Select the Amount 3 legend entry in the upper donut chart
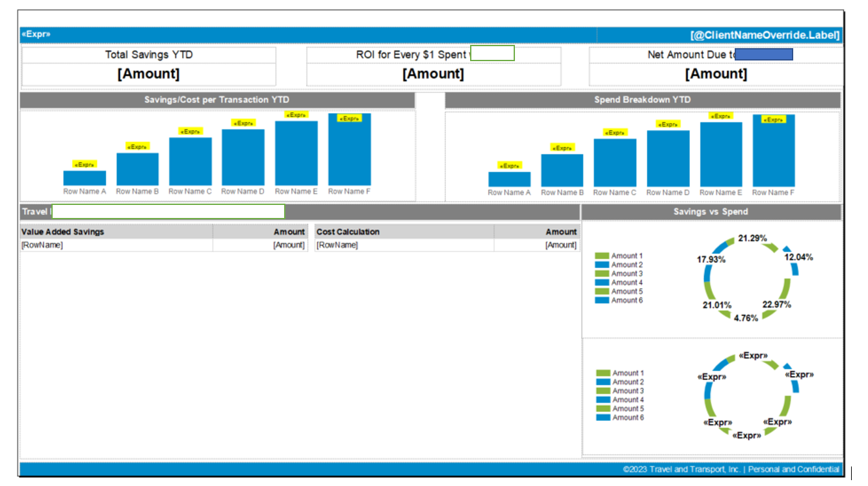Image resolution: width=868 pixels, height=486 pixels. (x=619, y=274)
